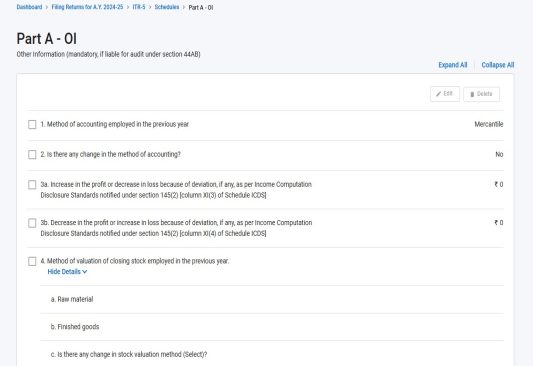Tick checkbox for Method of accounting employed
The width and height of the screenshot is (533, 366).
click(x=32, y=124)
